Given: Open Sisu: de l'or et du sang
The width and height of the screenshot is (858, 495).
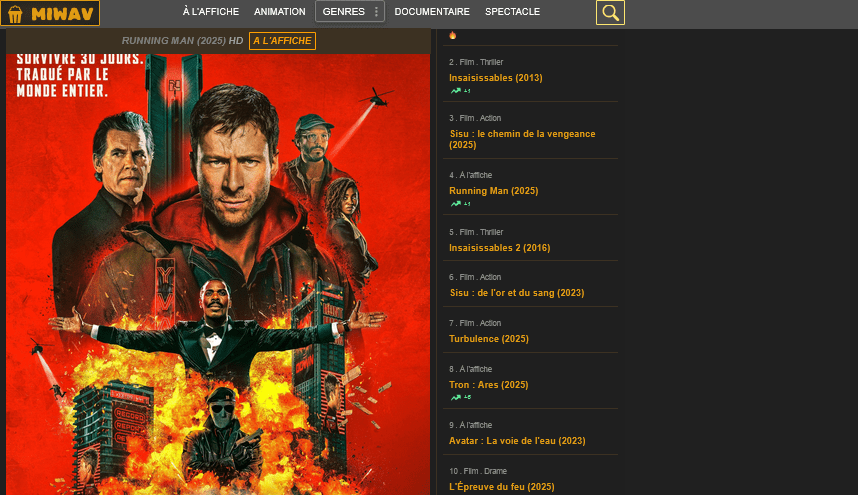Looking at the screenshot, I should coord(516,293).
